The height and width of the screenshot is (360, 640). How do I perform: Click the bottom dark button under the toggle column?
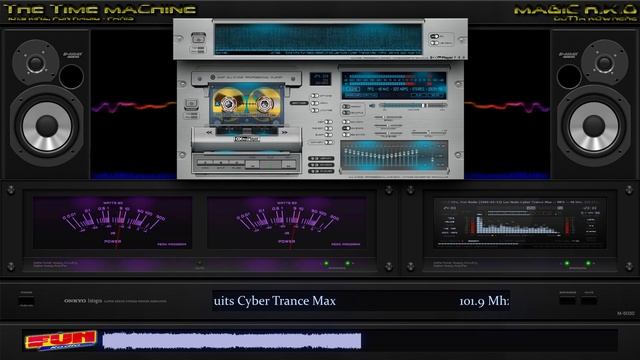321,171
